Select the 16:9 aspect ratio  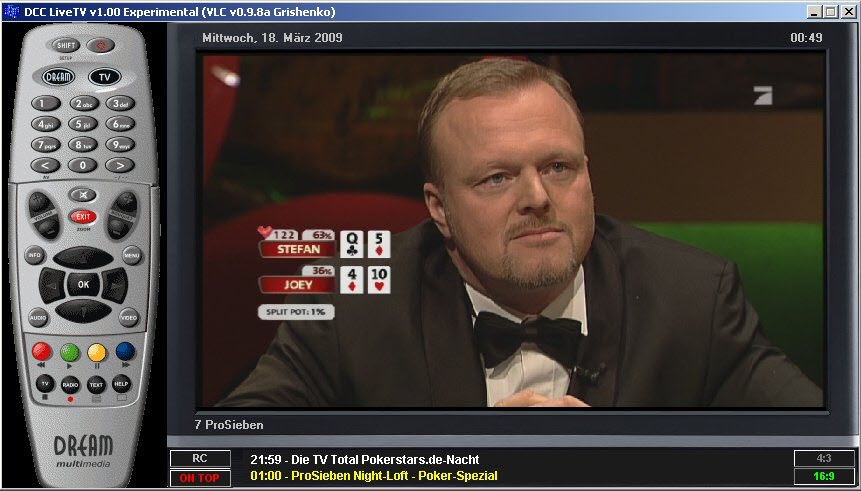(824, 477)
